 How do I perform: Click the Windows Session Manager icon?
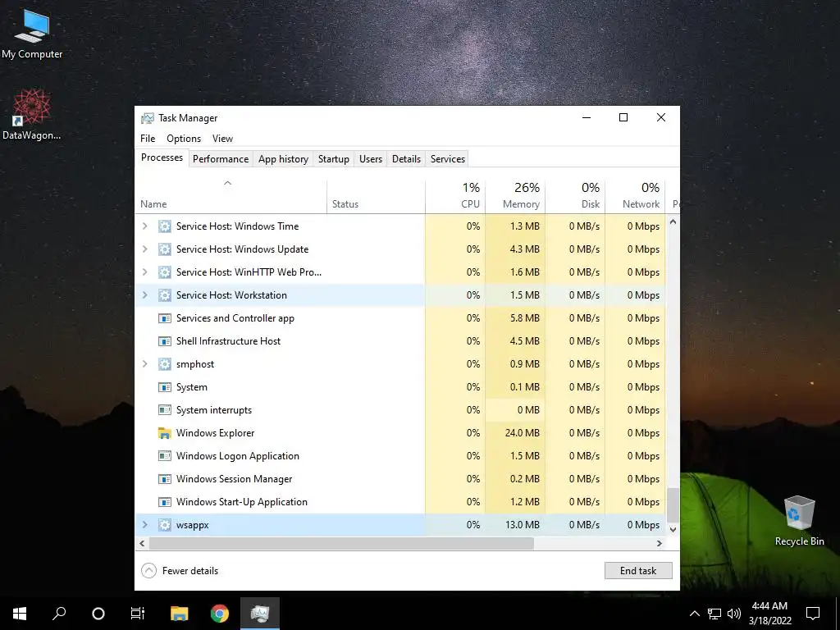[x=164, y=479]
